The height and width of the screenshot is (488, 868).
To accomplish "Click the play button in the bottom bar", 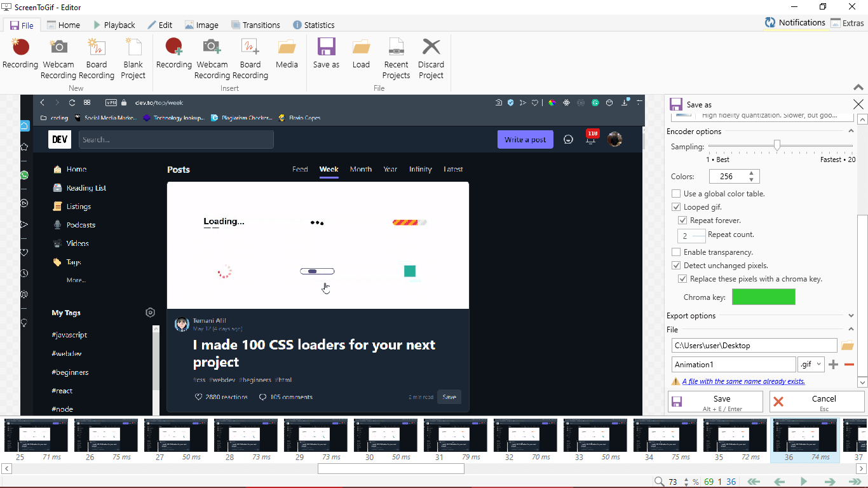I will point(804,482).
